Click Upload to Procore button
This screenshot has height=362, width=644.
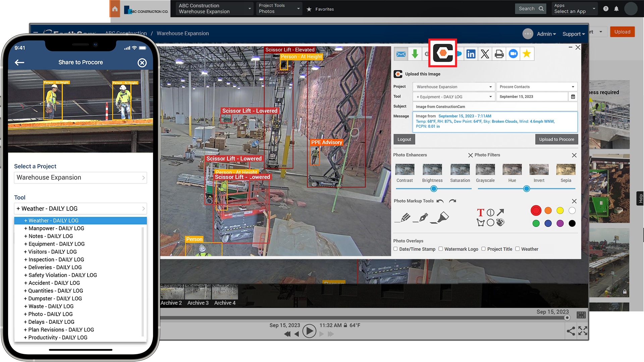[556, 139]
